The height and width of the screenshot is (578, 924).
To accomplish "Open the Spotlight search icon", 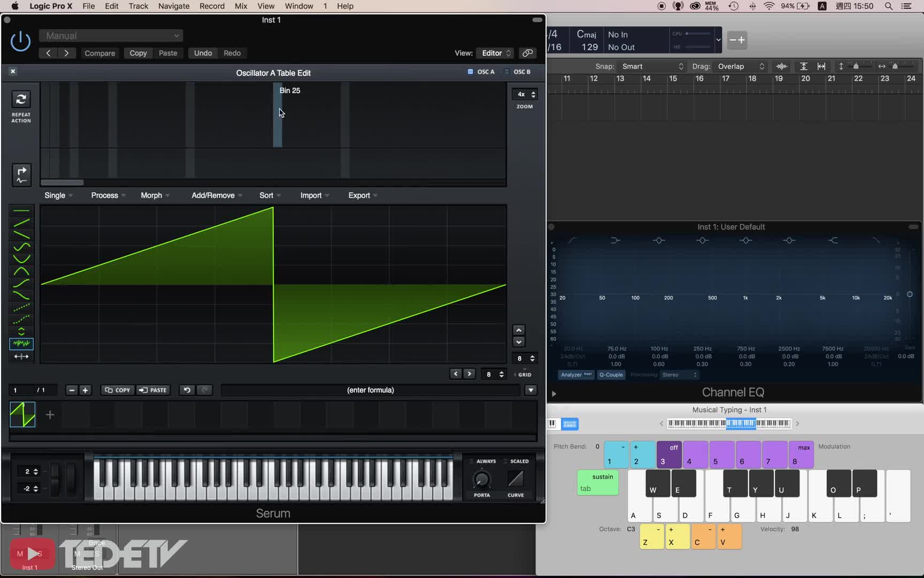I will tap(889, 6).
